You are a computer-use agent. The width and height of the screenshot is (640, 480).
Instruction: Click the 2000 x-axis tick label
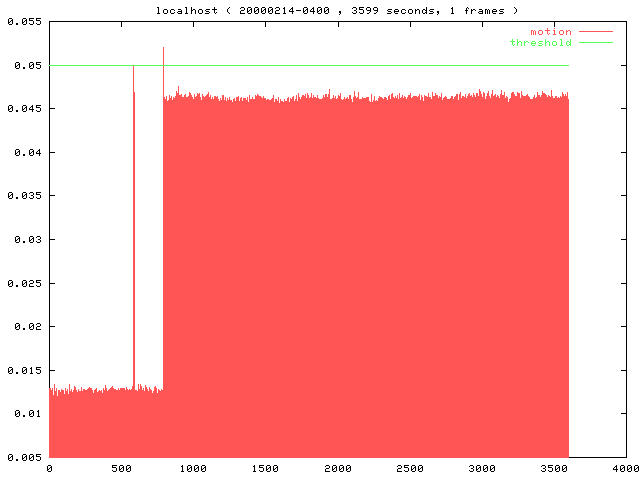click(x=338, y=468)
